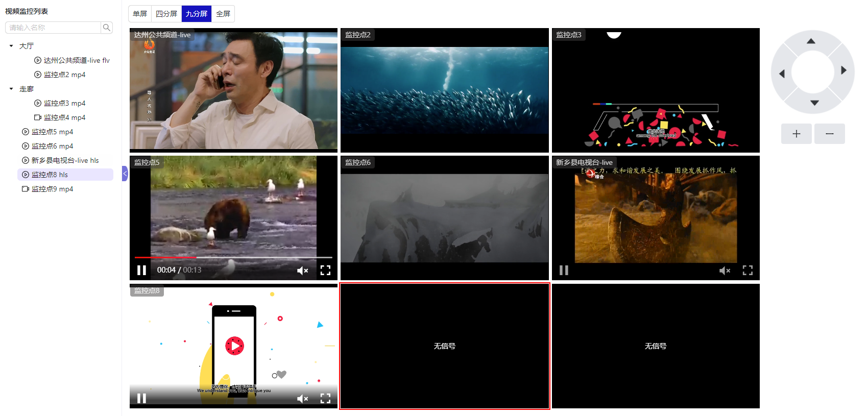This screenshot has width=868, height=416.
Task: Toggle mute on 新乡县电视台-live player
Action: coord(725,270)
